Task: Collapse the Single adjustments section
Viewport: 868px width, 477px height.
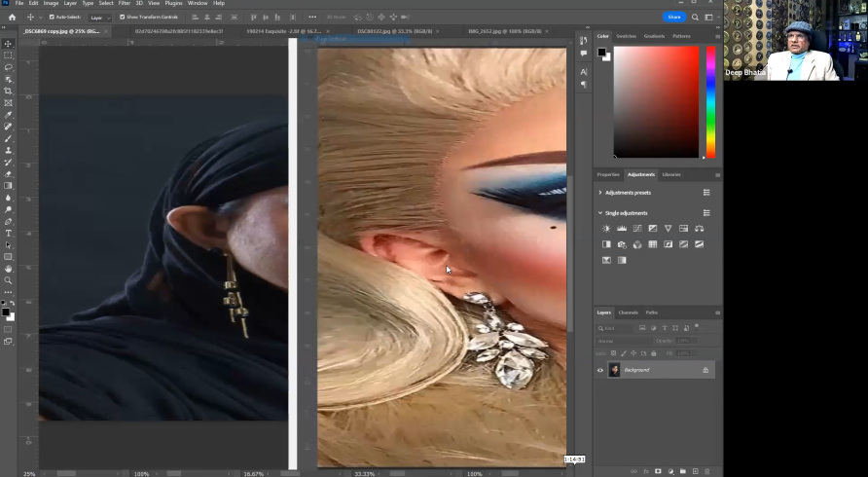Action: tap(600, 212)
